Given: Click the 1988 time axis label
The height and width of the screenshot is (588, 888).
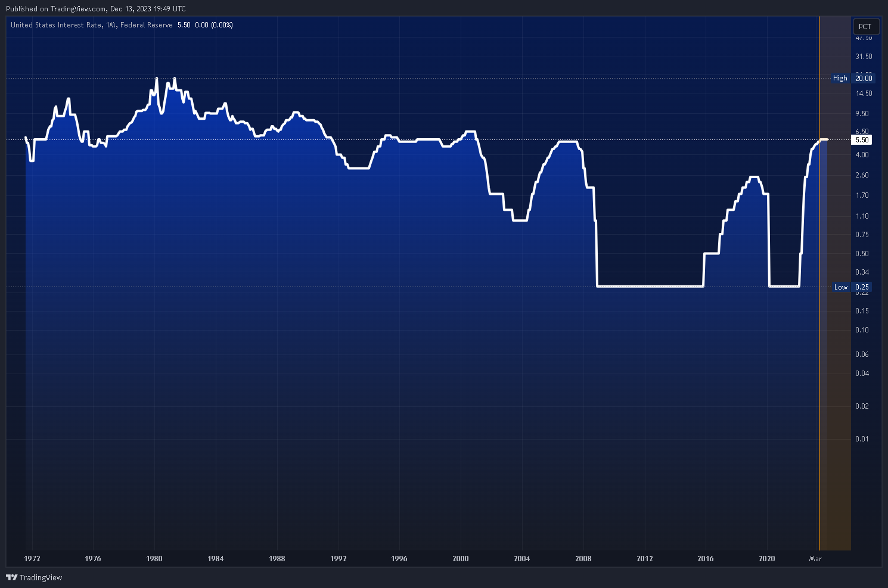Looking at the screenshot, I should 277,559.
